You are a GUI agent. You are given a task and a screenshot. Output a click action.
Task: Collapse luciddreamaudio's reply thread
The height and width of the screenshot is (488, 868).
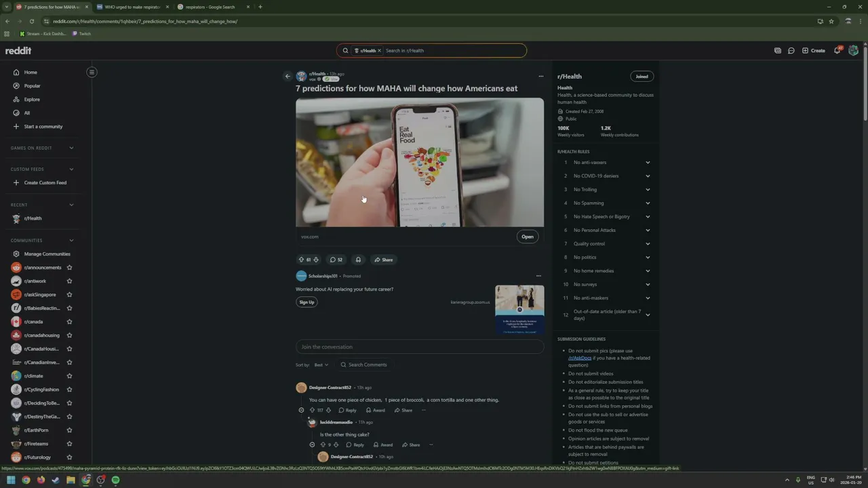pyautogui.click(x=312, y=445)
